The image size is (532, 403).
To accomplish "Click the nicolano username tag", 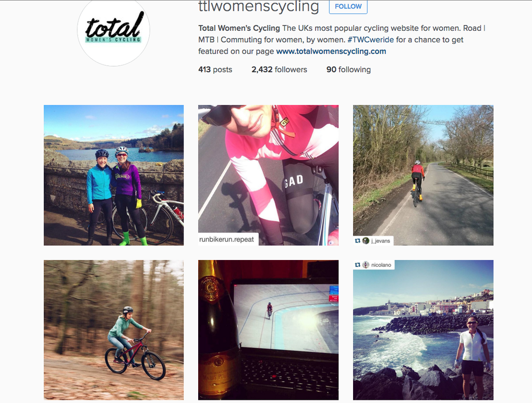I will (381, 265).
